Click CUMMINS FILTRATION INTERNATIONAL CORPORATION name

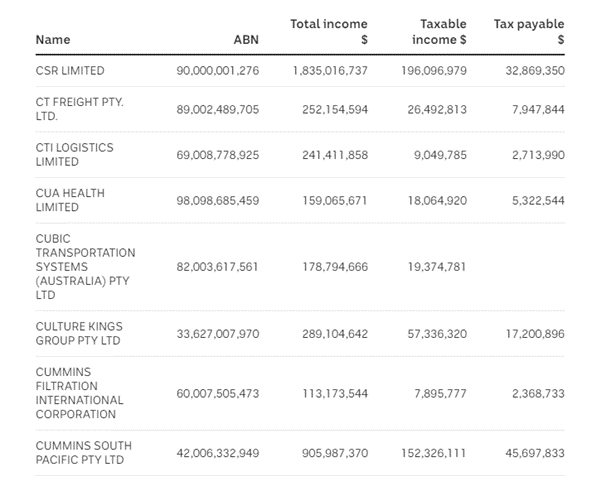pyautogui.click(x=80, y=393)
